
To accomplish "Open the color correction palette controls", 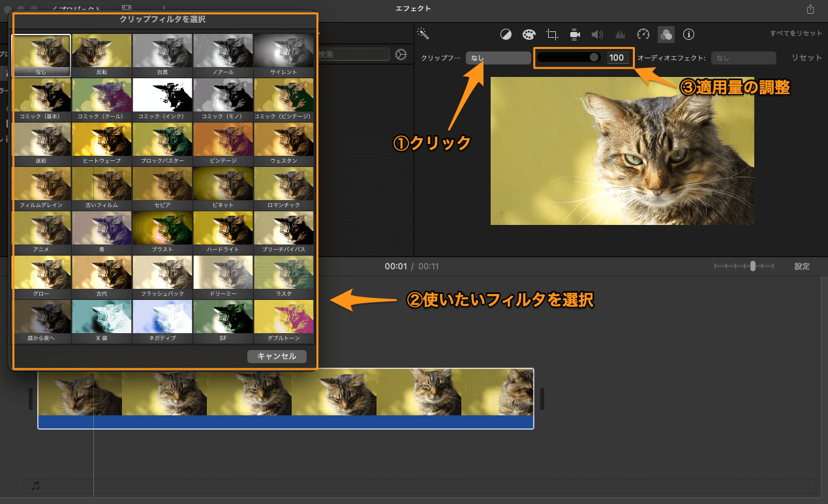I will (x=529, y=34).
